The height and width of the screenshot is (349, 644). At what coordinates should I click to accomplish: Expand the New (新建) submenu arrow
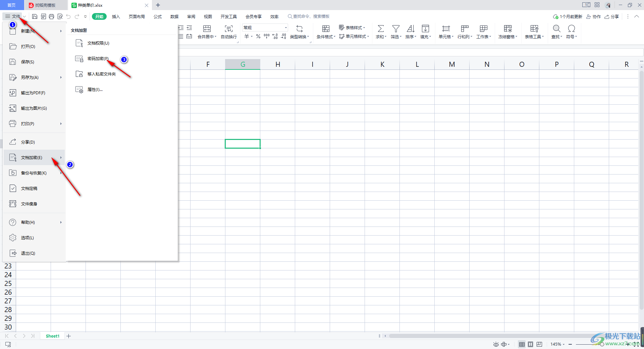pos(61,31)
